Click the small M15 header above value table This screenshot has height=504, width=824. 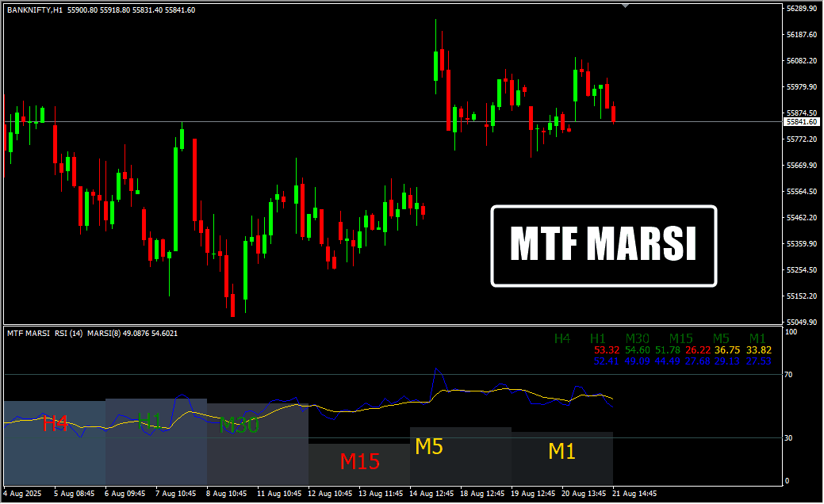tap(680, 338)
